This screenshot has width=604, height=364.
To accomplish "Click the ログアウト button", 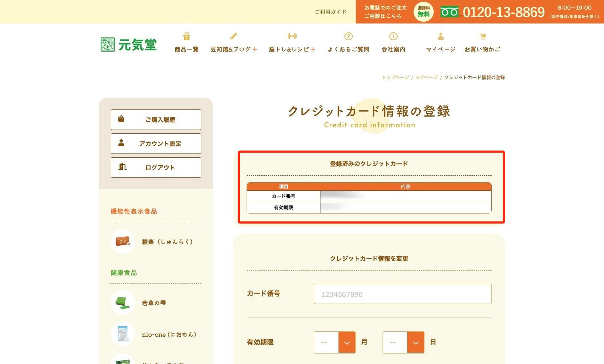I will pyautogui.click(x=156, y=167).
